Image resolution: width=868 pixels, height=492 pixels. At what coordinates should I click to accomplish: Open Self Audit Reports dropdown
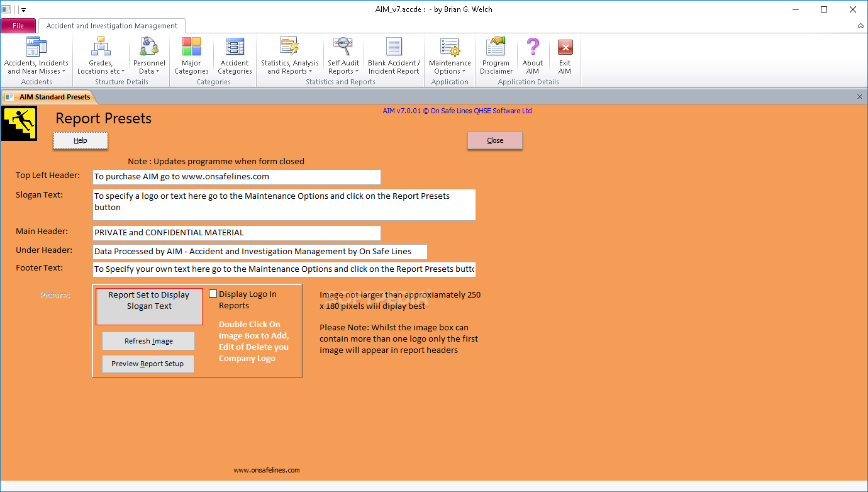click(343, 56)
